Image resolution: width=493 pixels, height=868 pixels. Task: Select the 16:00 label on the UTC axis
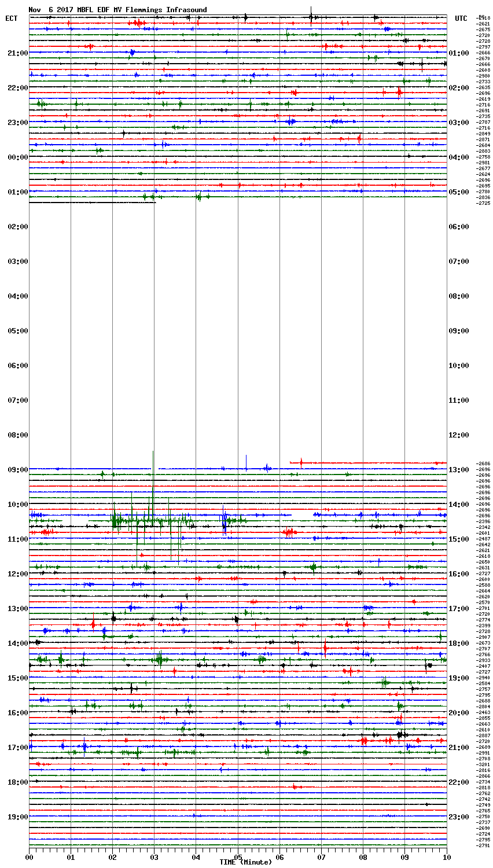[459, 574]
